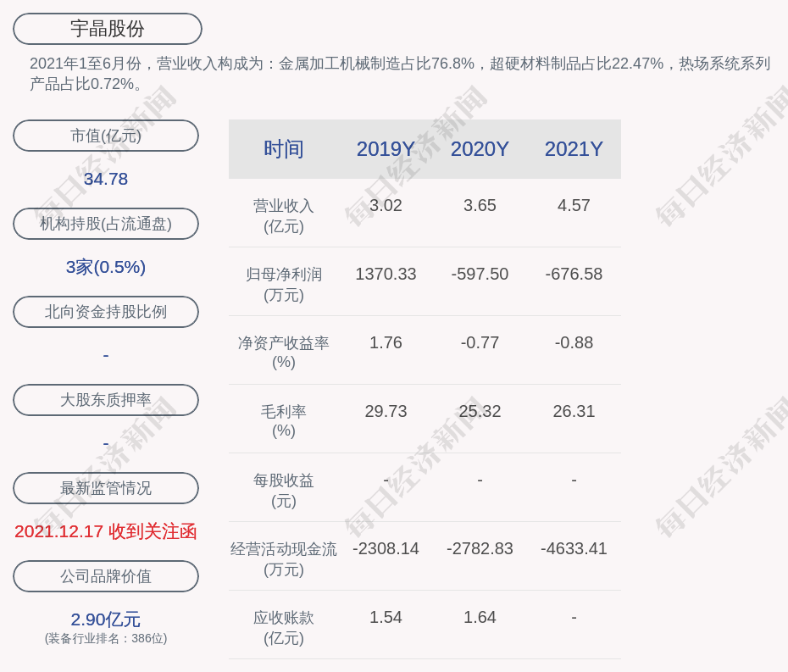Select the 2021Y column header

[574, 149]
